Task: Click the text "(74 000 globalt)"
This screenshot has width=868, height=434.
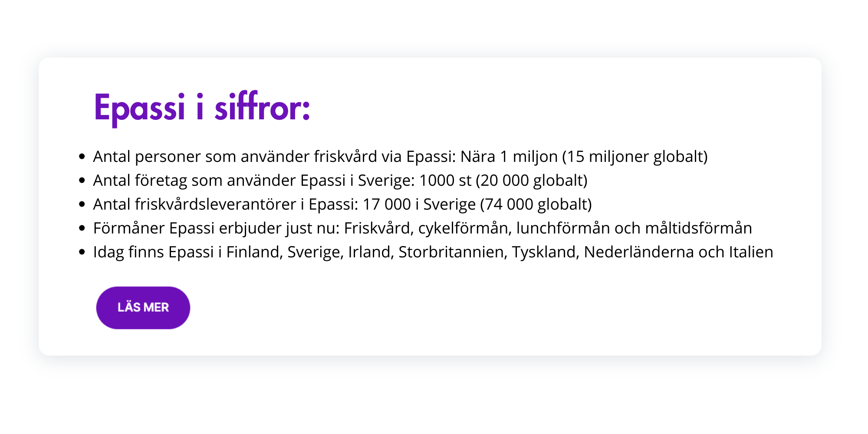Action: click(536, 204)
